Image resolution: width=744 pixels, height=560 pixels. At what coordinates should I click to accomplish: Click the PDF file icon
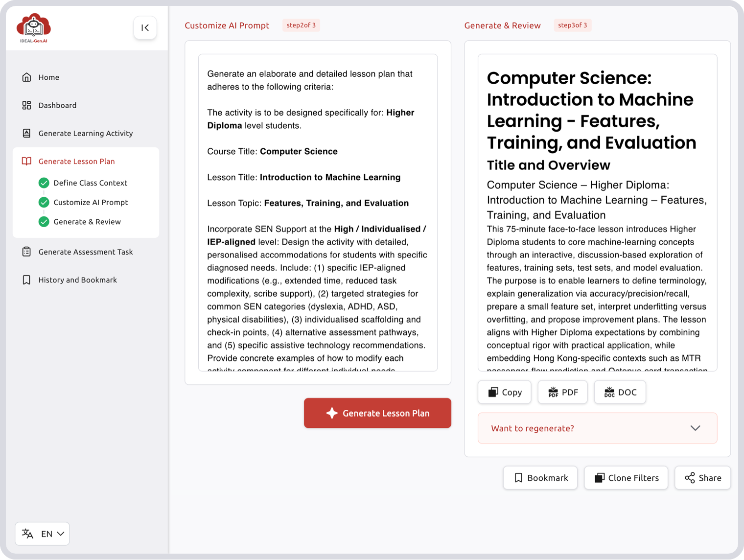pos(553,392)
